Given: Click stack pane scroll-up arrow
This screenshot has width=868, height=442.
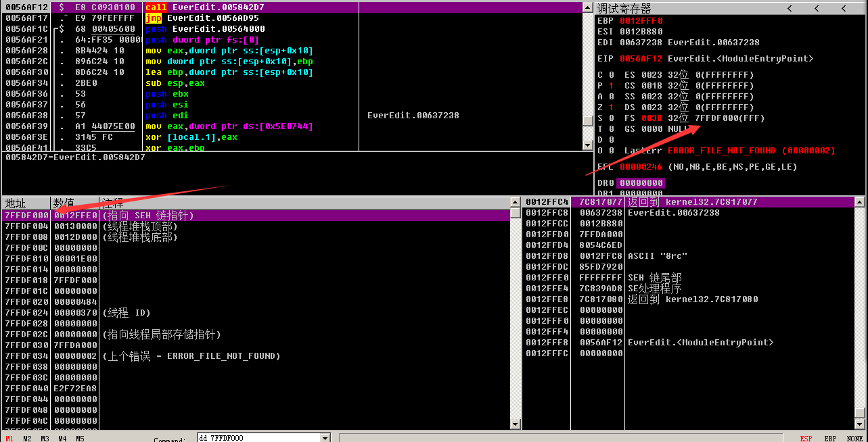Looking at the screenshot, I should point(860,202).
